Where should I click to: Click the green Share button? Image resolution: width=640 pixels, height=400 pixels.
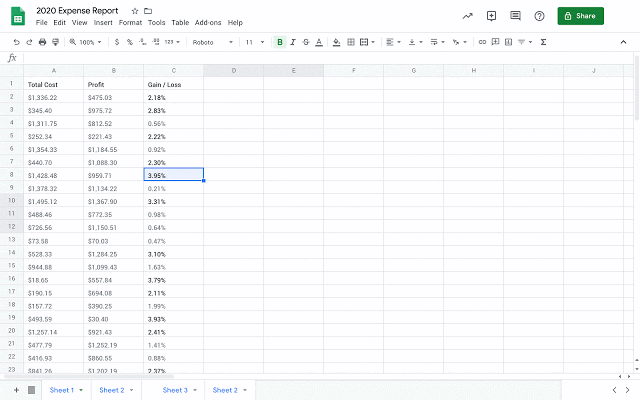click(580, 16)
